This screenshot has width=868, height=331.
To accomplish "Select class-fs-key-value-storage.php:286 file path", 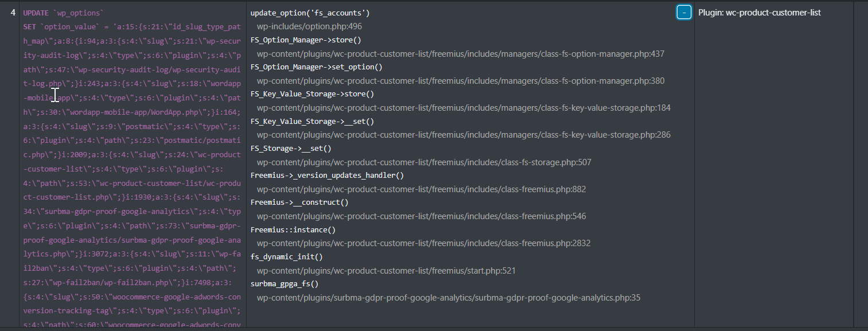I will pos(464,135).
